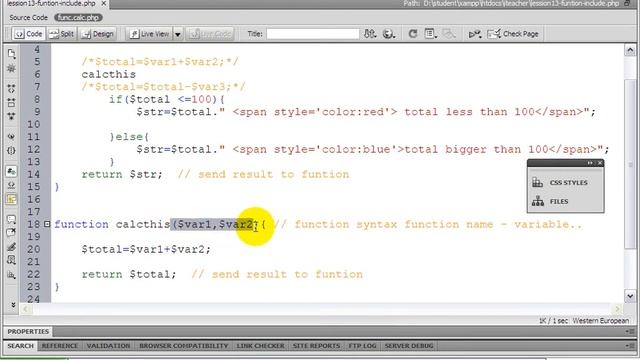Show more coding toolbar items chevron
Screen dimensions: 640x360
pos(13,304)
